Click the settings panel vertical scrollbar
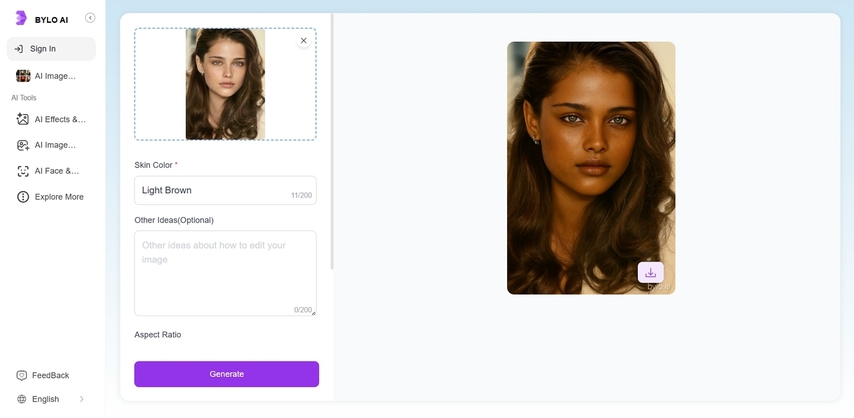The width and height of the screenshot is (854, 418). click(331, 140)
